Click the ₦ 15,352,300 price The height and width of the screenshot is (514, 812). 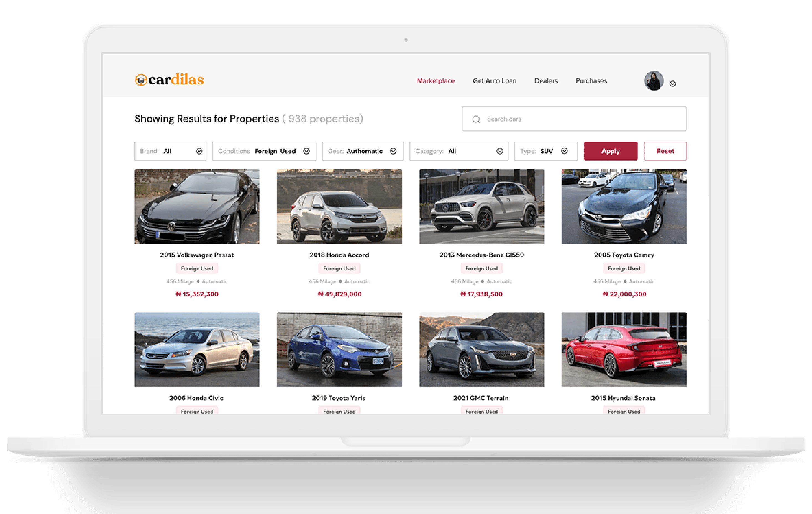coord(197,294)
